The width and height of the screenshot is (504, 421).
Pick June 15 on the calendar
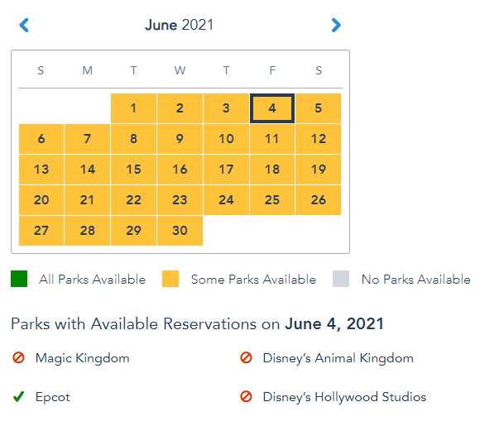(x=133, y=170)
